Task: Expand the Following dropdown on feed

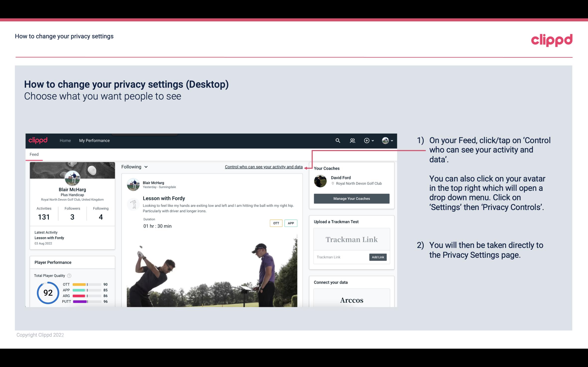Action: tap(133, 167)
